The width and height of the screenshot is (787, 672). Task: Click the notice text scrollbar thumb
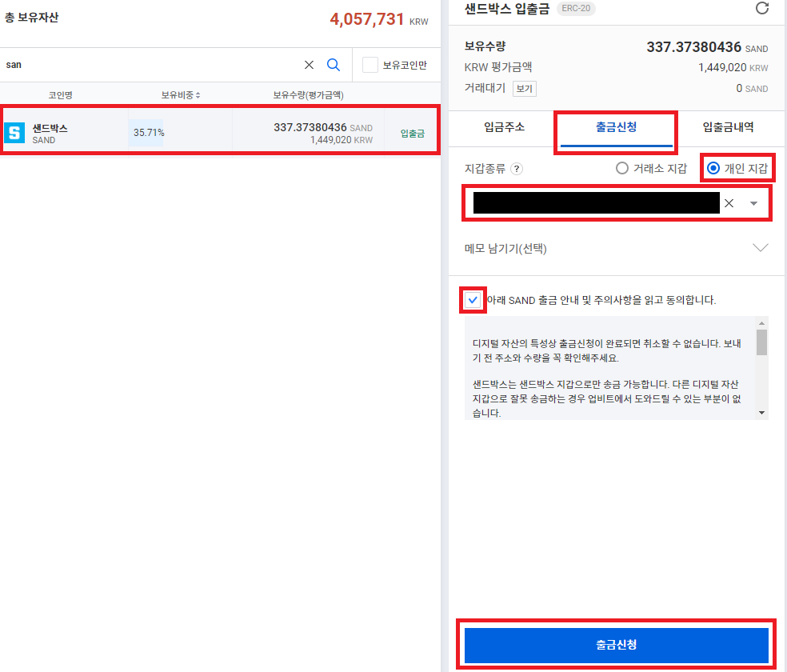point(761,342)
